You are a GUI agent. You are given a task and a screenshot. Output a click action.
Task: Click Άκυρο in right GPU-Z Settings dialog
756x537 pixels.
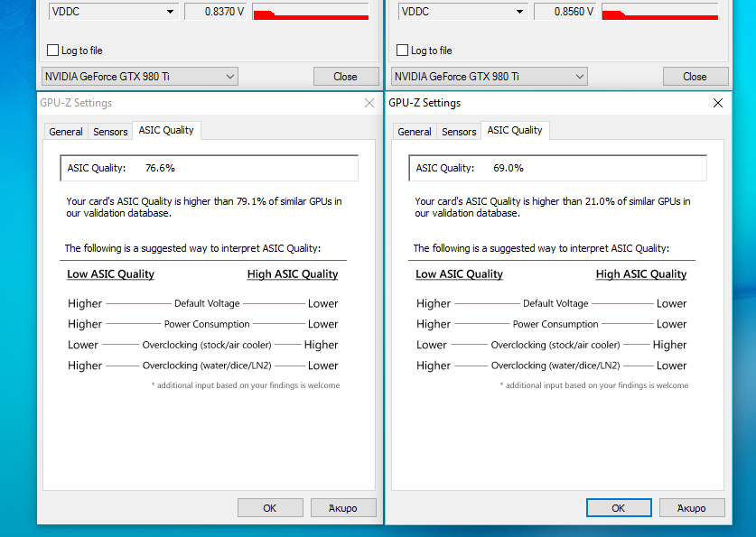pyautogui.click(x=692, y=507)
